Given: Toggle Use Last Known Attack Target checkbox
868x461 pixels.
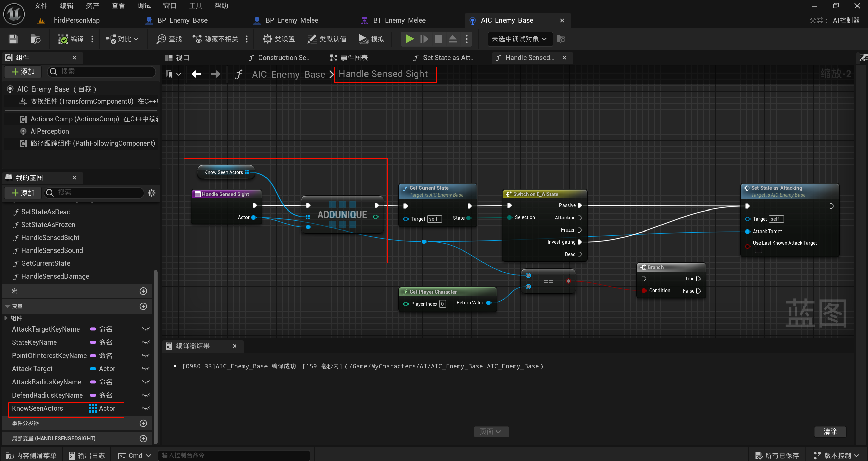Looking at the screenshot, I should coord(758,250).
